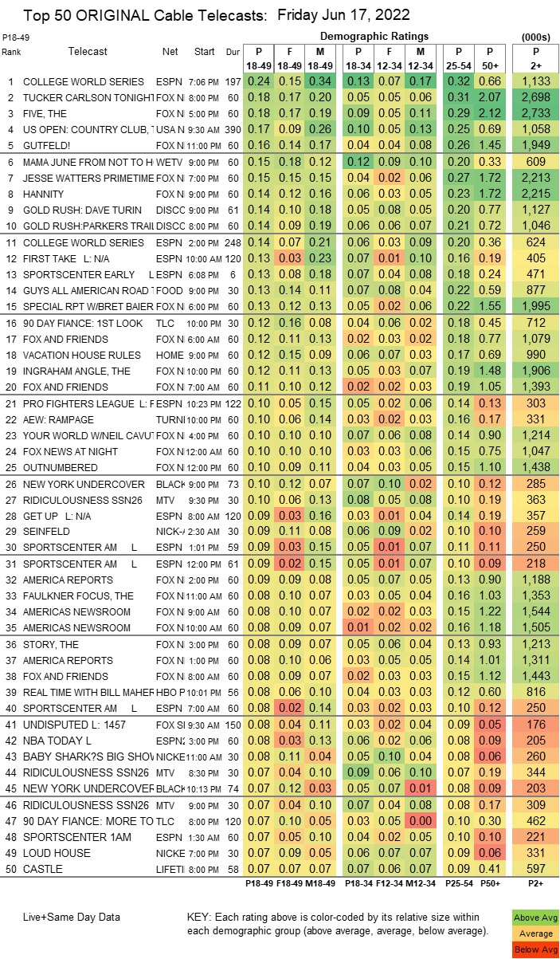Click the LOUD HOUSE telecast title

(x=54, y=853)
